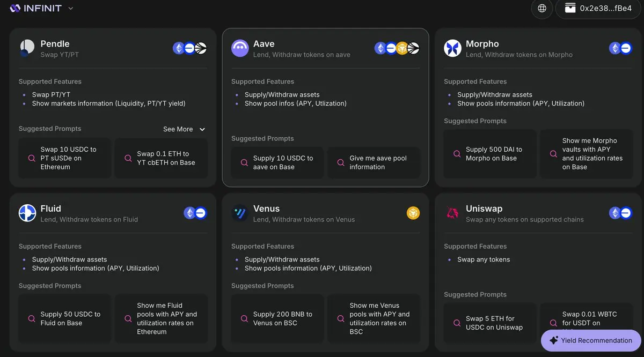Click the Uniswap unicorn logo
The image size is (644, 357).
(452, 213)
